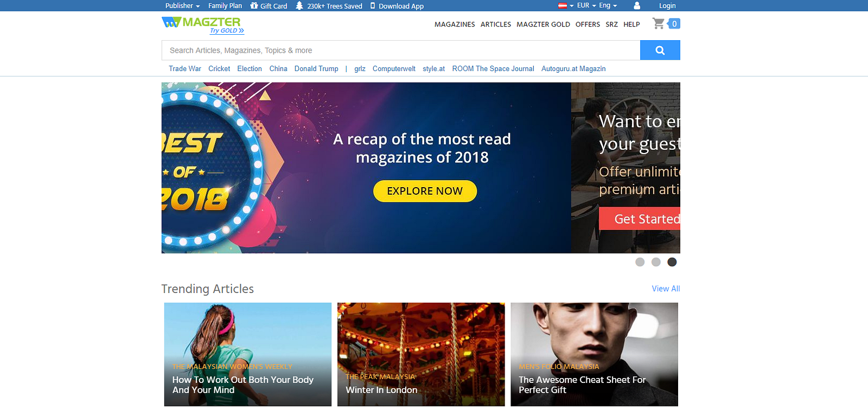
Task: Go to first carousel slide dot
Action: (640, 262)
